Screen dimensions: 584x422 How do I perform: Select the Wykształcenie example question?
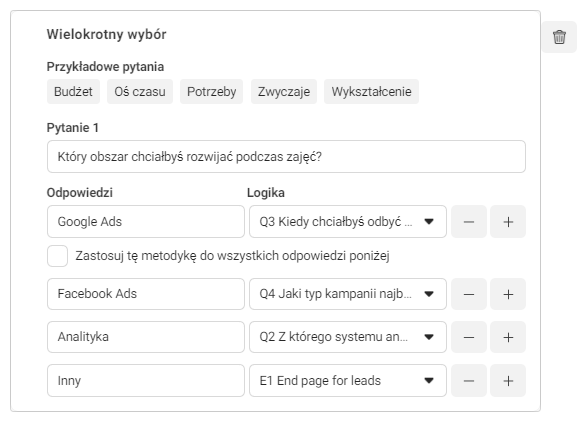371,92
